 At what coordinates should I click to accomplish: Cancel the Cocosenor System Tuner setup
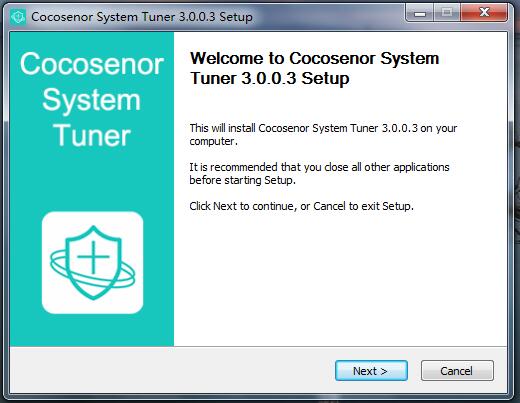coord(457,370)
